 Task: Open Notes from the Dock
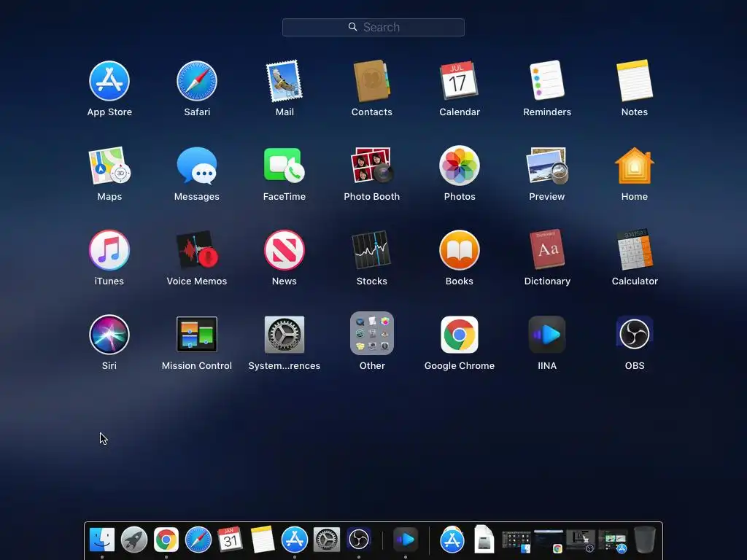pos(263,540)
